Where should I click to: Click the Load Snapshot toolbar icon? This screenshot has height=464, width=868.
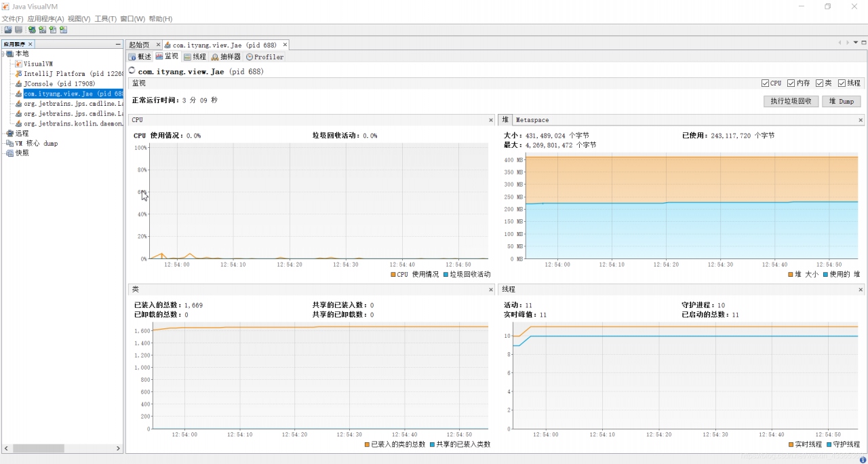click(x=8, y=30)
